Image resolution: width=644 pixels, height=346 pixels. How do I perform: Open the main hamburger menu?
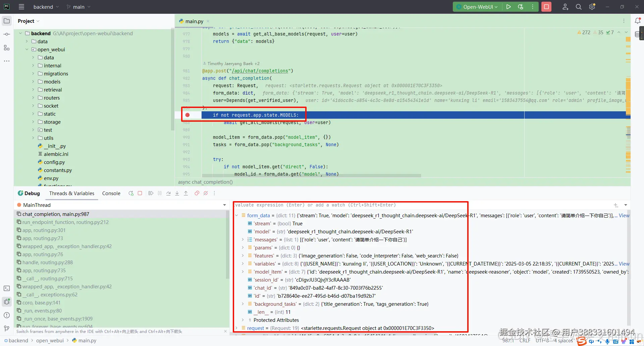21,7
